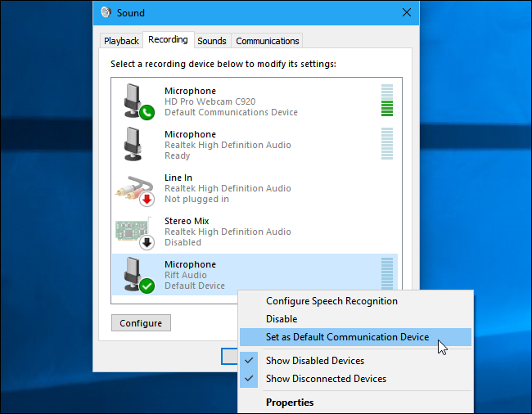The width and height of the screenshot is (532, 414).
Task: Open Configure Speech Recognition
Action: click(331, 301)
